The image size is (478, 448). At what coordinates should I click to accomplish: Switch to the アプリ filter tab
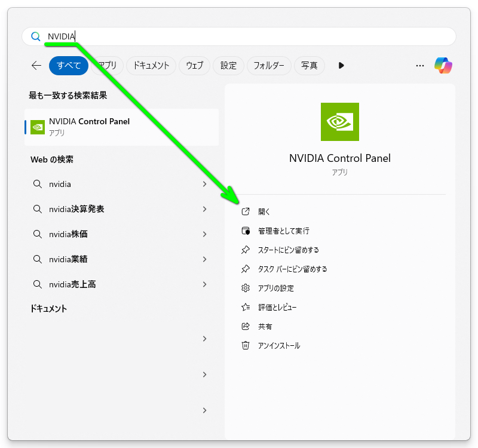[108, 66]
